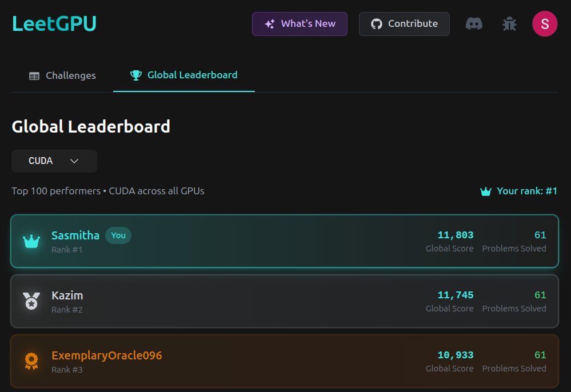This screenshot has height=392, width=571.
Task: Open the Contribute GitHub button
Action: (x=404, y=24)
